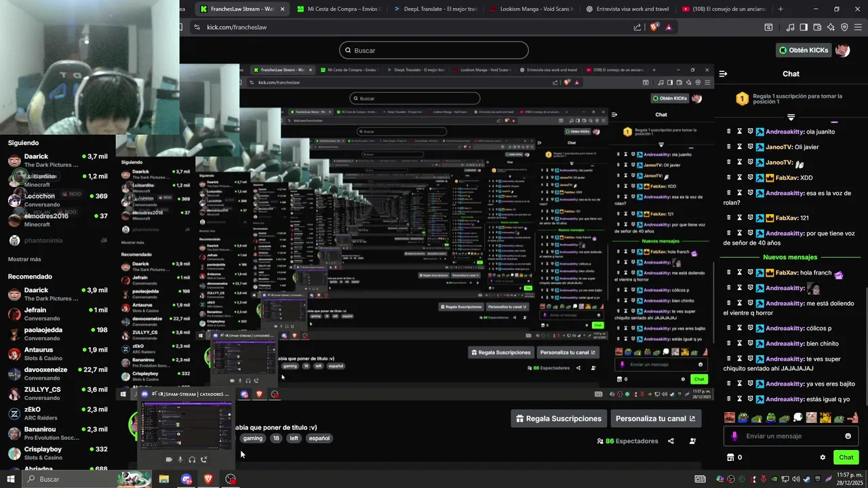Click the purple microphone icon in chat input
This screenshot has width=868, height=488.
pos(734,436)
